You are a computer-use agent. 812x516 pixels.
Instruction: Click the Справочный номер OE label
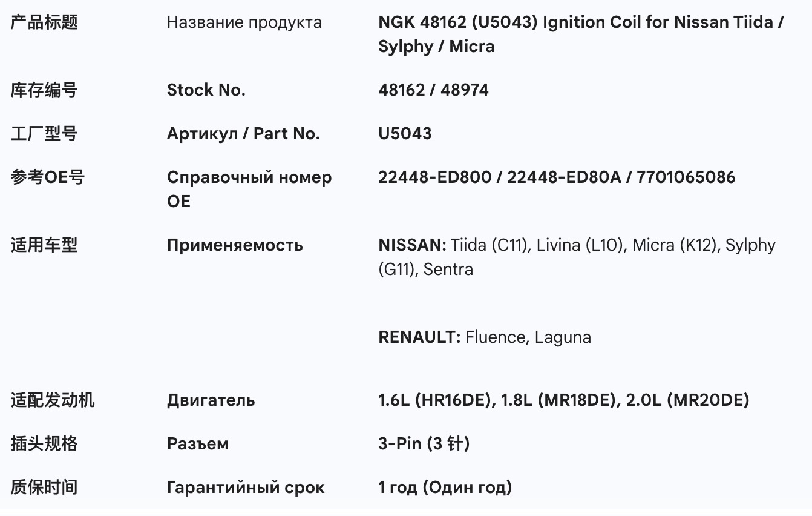[x=249, y=189]
